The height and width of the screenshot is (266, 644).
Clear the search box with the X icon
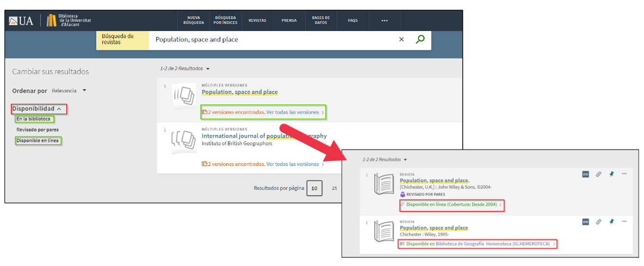pyautogui.click(x=402, y=39)
